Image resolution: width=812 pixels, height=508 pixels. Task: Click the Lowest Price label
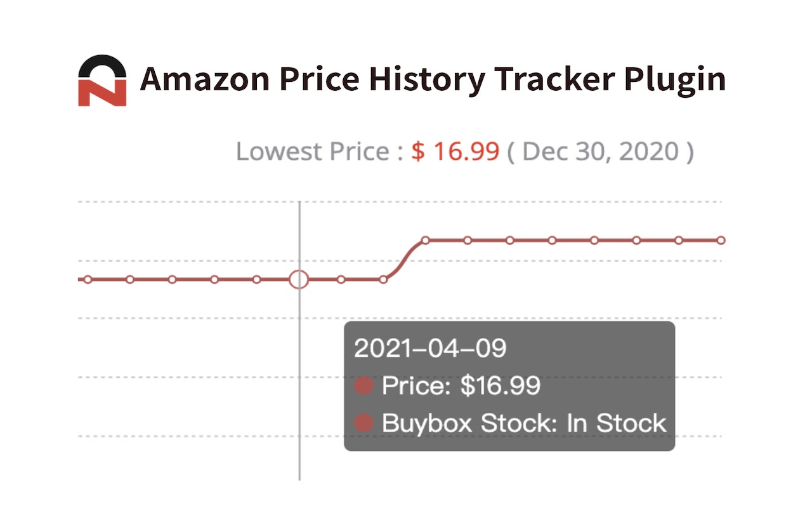pos(313,152)
